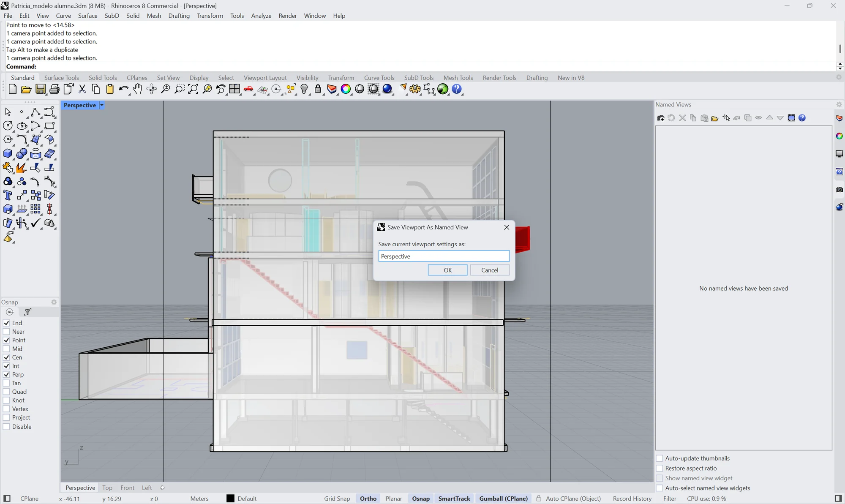The height and width of the screenshot is (504, 845).
Task: Activate the Pan hand tool
Action: click(x=138, y=89)
